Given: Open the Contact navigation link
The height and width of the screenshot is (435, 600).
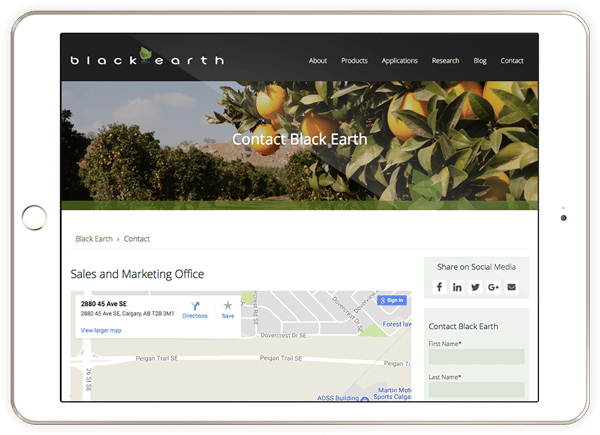Looking at the screenshot, I should coord(512,61).
